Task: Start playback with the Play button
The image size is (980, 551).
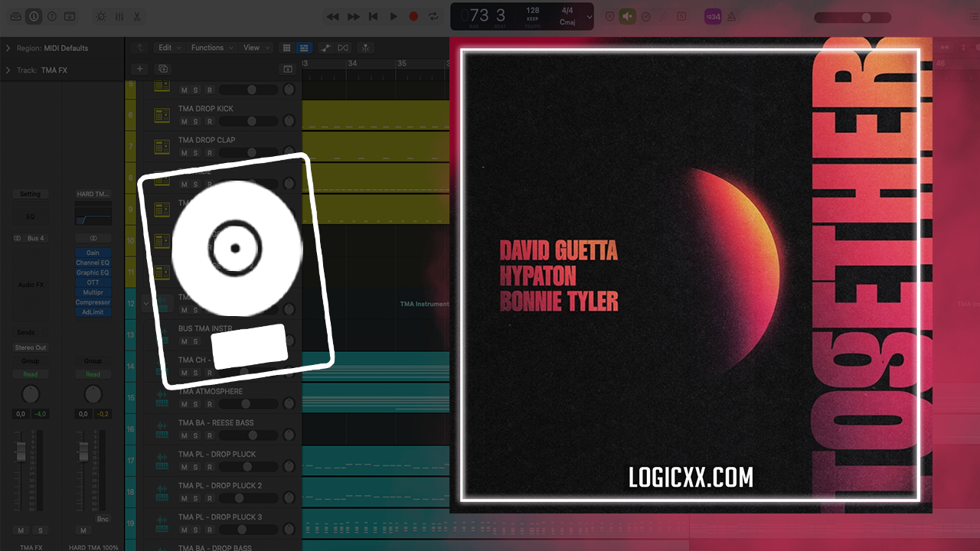Action: (394, 16)
